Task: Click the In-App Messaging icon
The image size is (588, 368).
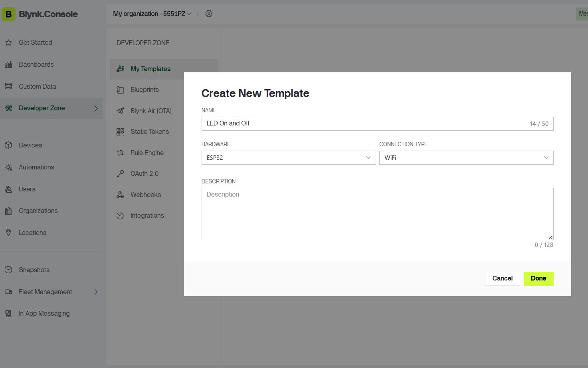Action: click(8, 314)
